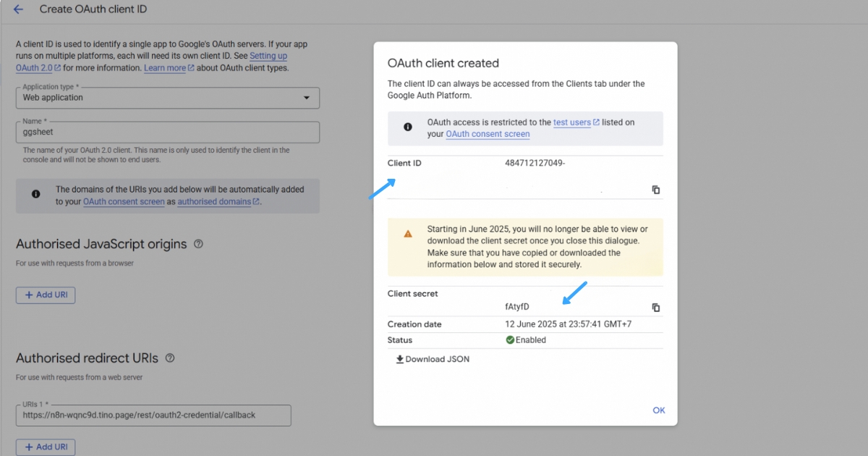Click into the Name field containing ggsheet
868x456 pixels.
[x=167, y=132]
